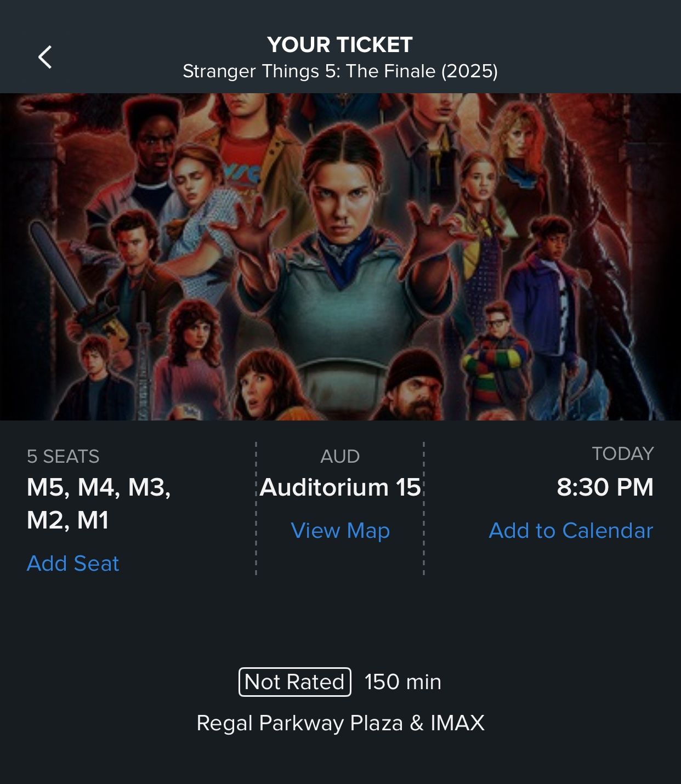This screenshot has width=681, height=784.
Task: Select the Stranger Things 5 movie title text
Action: pyautogui.click(x=340, y=71)
